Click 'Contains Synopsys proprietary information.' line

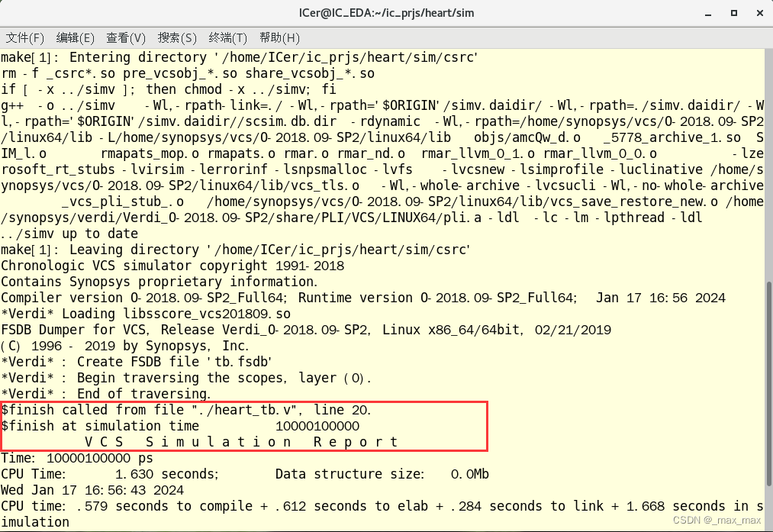(159, 282)
